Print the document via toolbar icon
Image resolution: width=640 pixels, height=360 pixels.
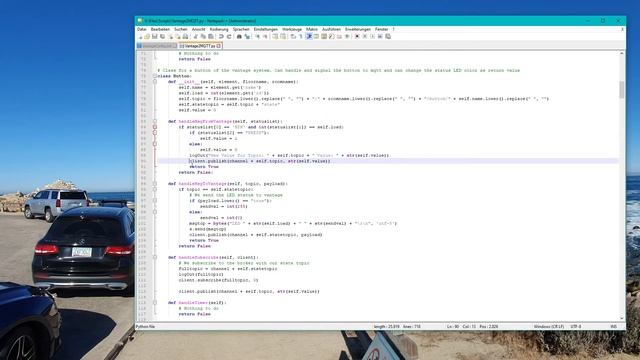[x=185, y=36]
